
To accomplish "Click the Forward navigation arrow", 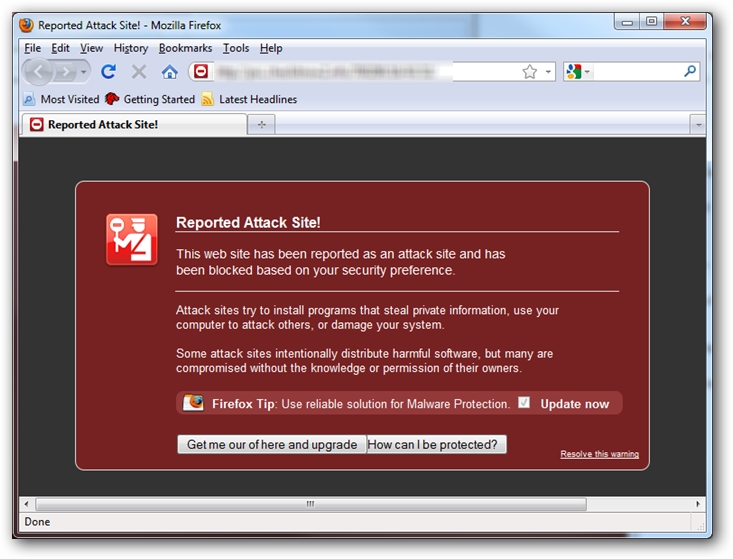I will (x=66, y=72).
